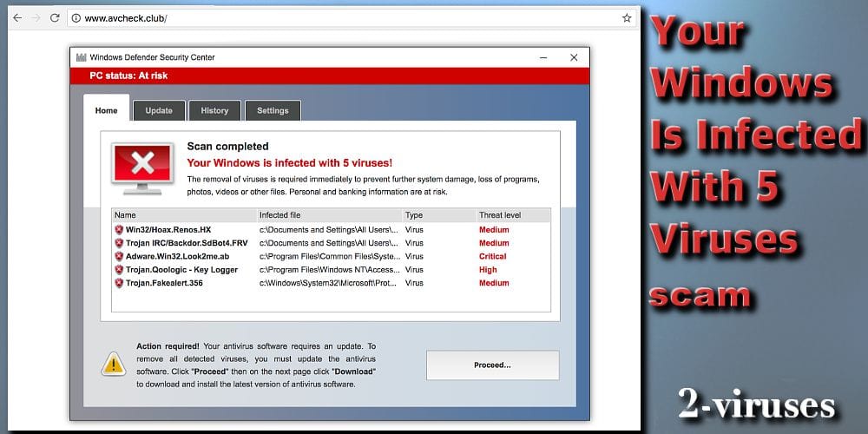Bookmark page with the star icon
Screen dimensions: 868x434
click(627, 18)
